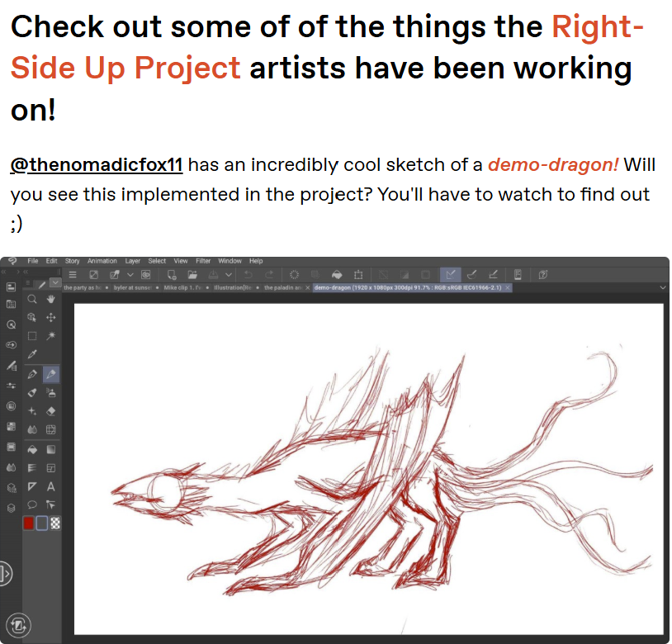Open the @thenomadicfox11 profile link
This screenshot has width=672, height=644.
coord(96,164)
